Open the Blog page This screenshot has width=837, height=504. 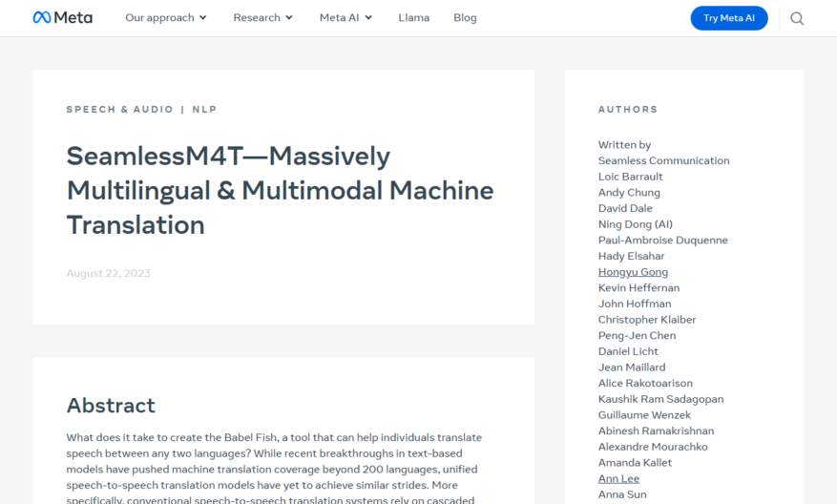pos(465,17)
